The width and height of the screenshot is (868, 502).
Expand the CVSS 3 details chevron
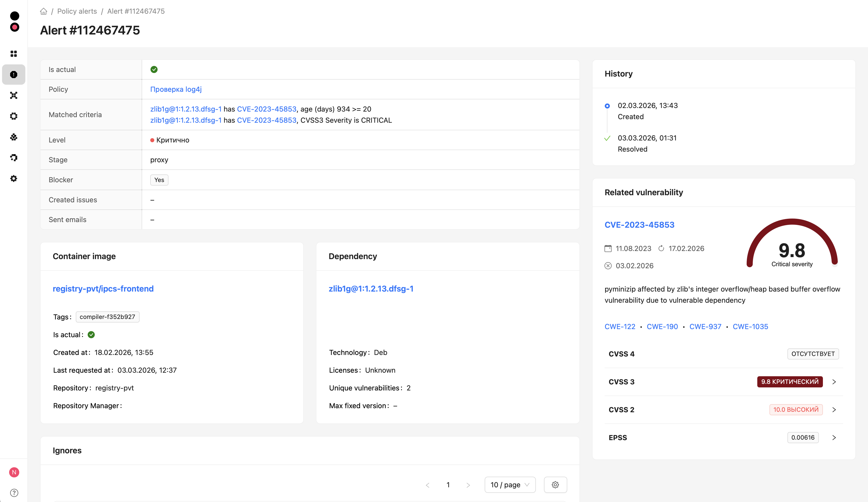coord(834,382)
